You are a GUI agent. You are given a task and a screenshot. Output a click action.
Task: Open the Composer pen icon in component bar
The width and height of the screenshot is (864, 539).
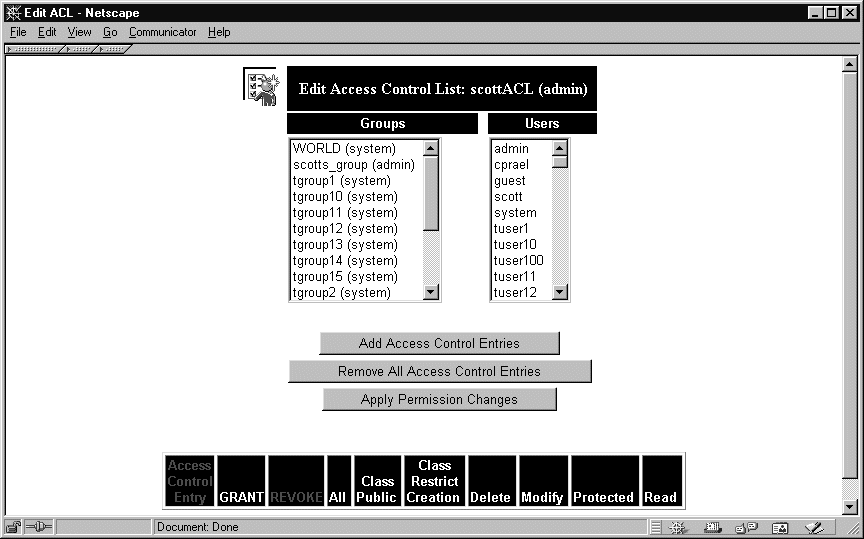point(814,527)
